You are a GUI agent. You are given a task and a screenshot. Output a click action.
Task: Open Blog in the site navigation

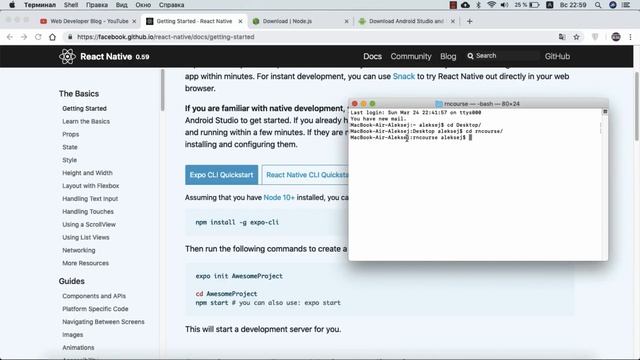448,56
